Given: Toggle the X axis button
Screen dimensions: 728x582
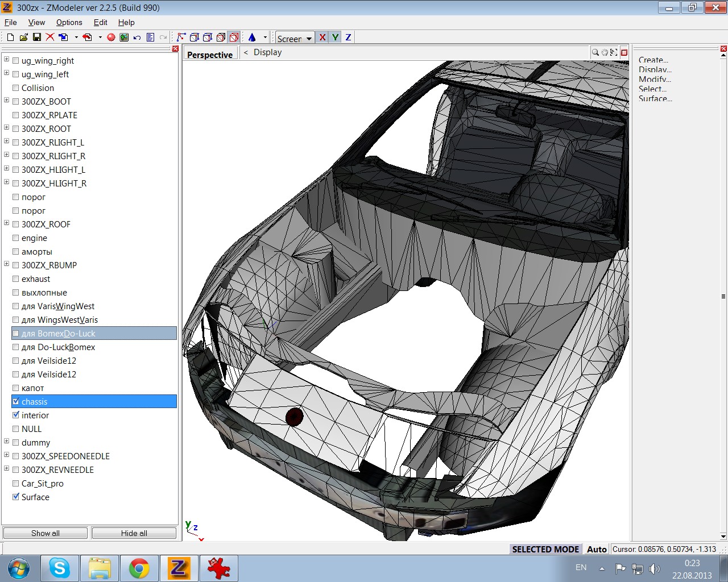Looking at the screenshot, I should click(322, 38).
